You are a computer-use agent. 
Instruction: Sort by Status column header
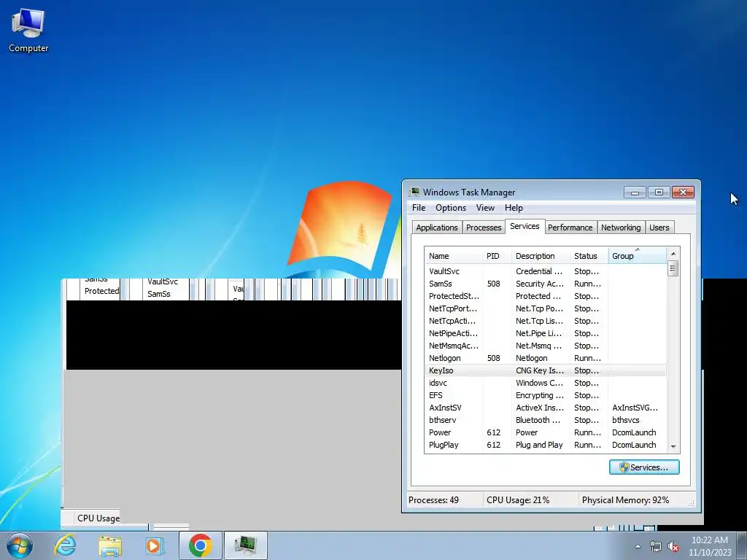pos(589,256)
